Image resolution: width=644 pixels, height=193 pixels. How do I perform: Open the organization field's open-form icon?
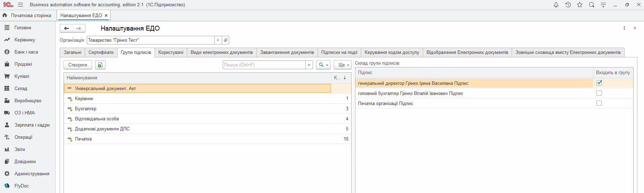(x=225, y=40)
